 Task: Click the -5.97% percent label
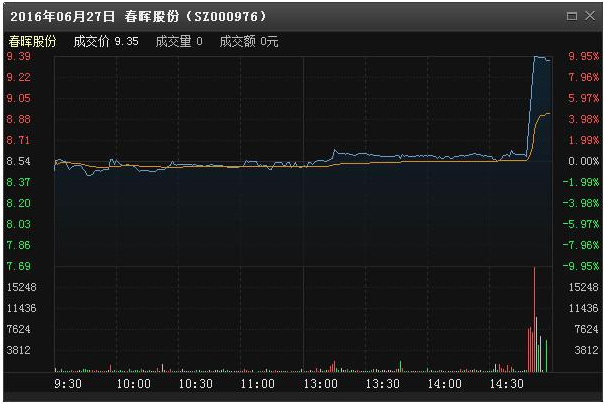click(x=581, y=224)
